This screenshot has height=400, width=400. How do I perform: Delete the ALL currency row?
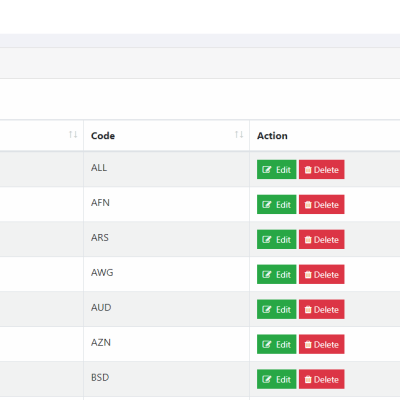coord(322,170)
